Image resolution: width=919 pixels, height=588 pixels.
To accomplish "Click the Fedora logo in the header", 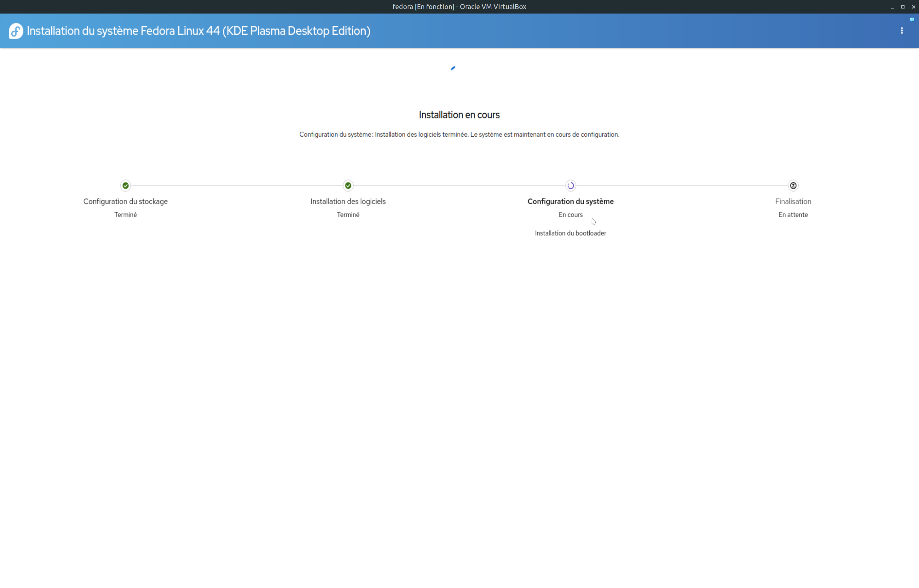I will click(16, 31).
